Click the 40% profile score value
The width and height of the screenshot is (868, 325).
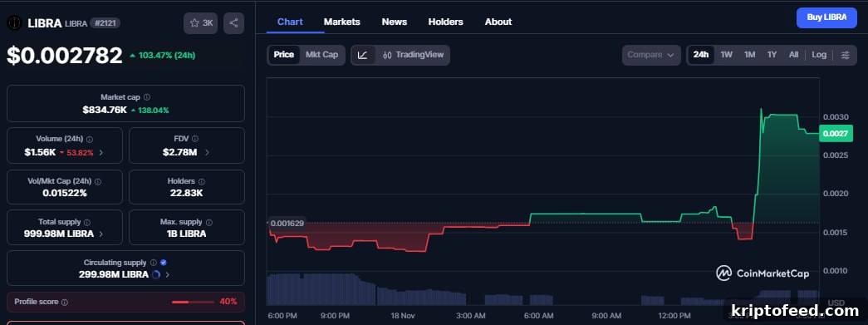pyautogui.click(x=228, y=302)
